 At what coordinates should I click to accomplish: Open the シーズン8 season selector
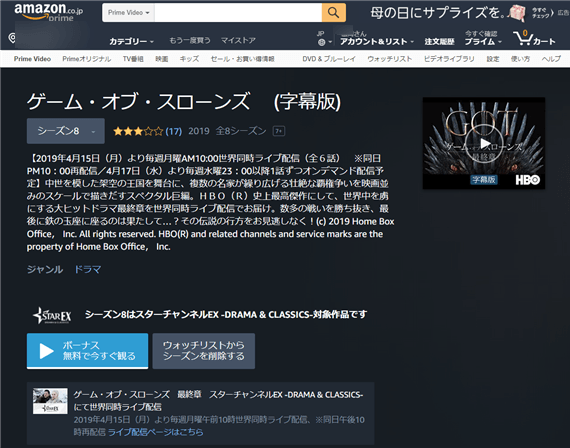tap(66, 131)
